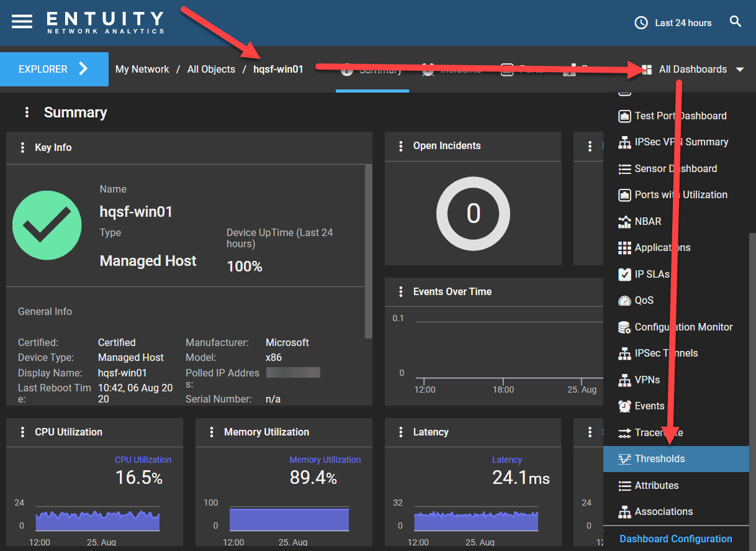Click the Associations hierarchy icon
The image size is (756, 551).
pyautogui.click(x=624, y=512)
